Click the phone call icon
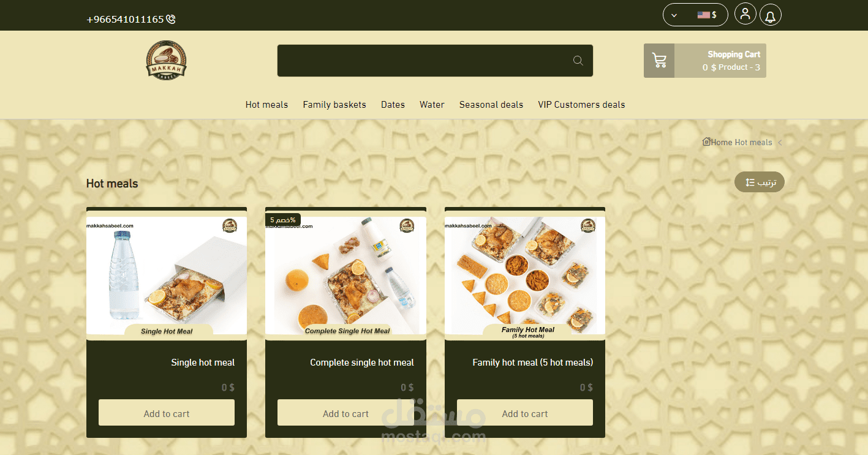 pos(171,20)
